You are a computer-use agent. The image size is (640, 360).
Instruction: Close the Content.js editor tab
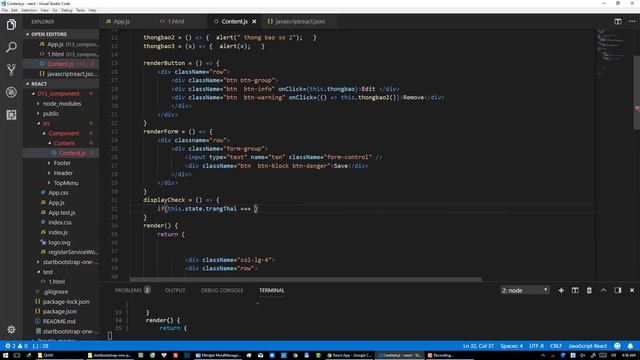[x=254, y=21]
